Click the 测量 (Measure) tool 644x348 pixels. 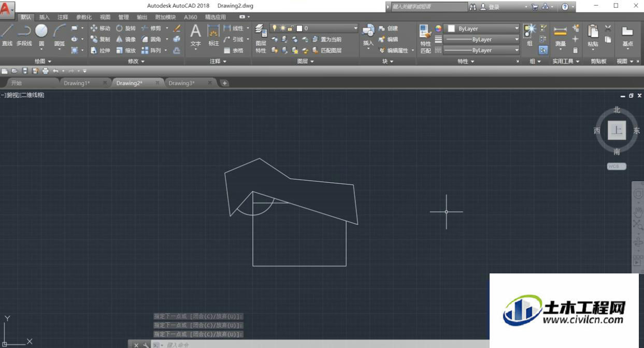pyautogui.click(x=560, y=36)
